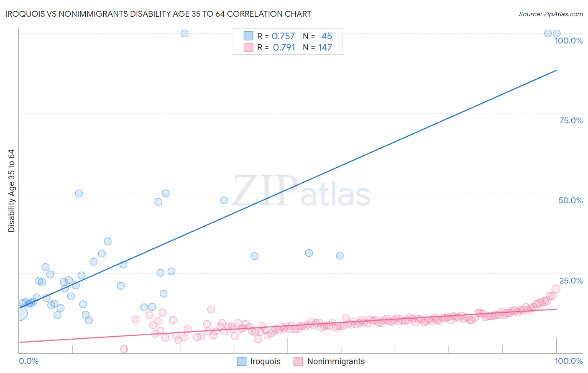Click the 75.0% y-axis label
588x373 pixels.
[x=571, y=120]
